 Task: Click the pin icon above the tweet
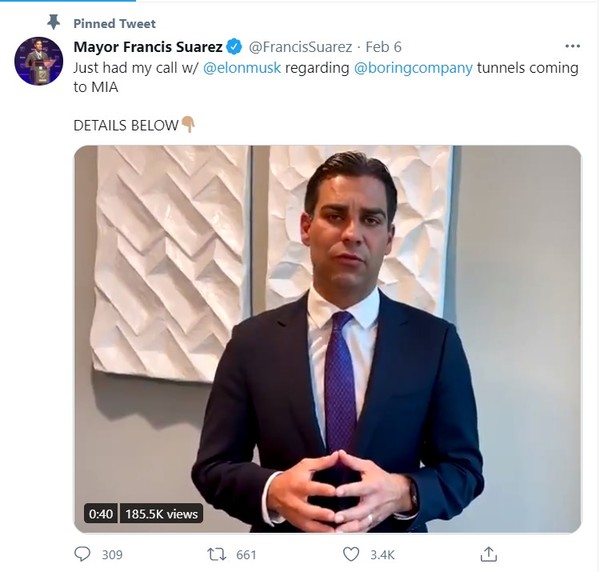pos(53,22)
